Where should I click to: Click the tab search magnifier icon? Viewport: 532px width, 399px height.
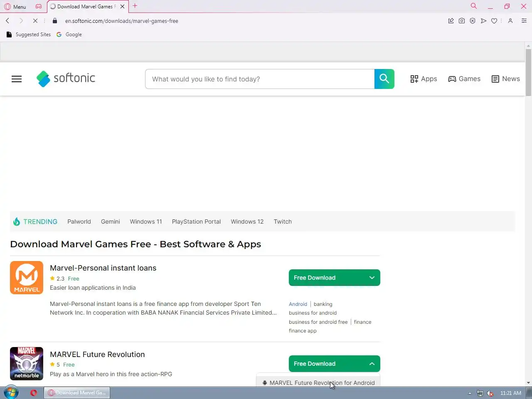pyautogui.click(x=473, y=6)
